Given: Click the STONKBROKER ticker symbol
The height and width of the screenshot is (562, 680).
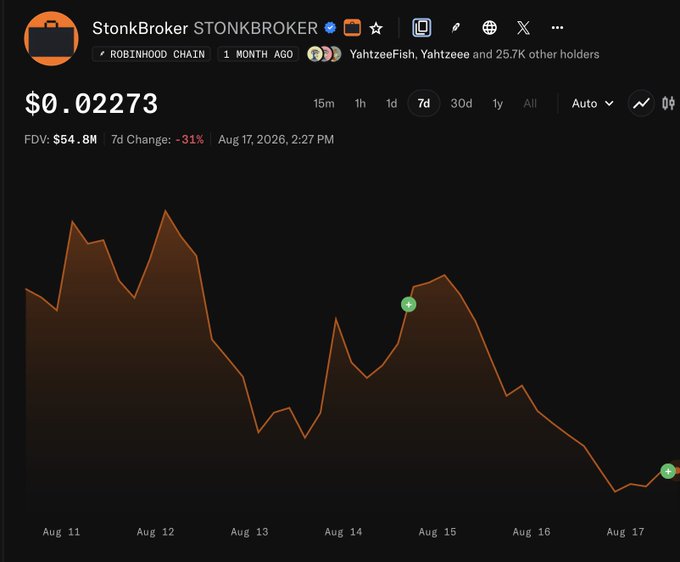Looking at the screenshot, I should pyautogui.click(x=255, y=28).
